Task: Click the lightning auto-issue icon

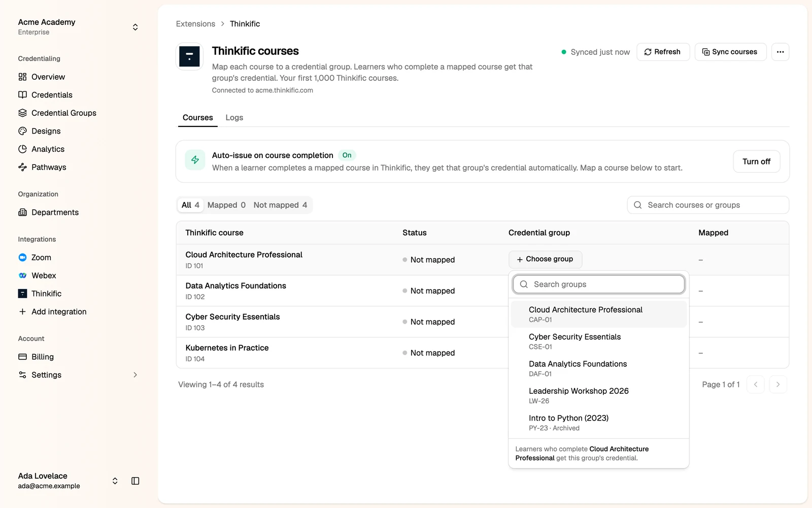Action: pyautogui.click(x=195, y=160)
